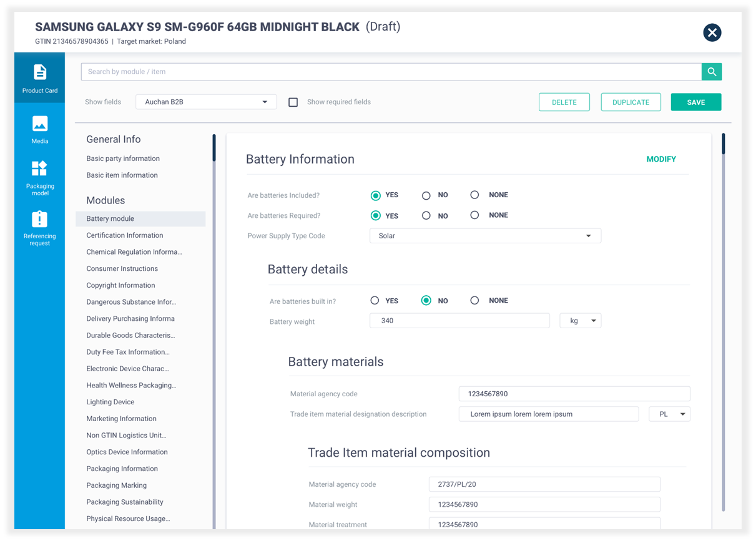Open the battery weight kg unit dropdown
The image size is (756, 541).
pos(581,321)
